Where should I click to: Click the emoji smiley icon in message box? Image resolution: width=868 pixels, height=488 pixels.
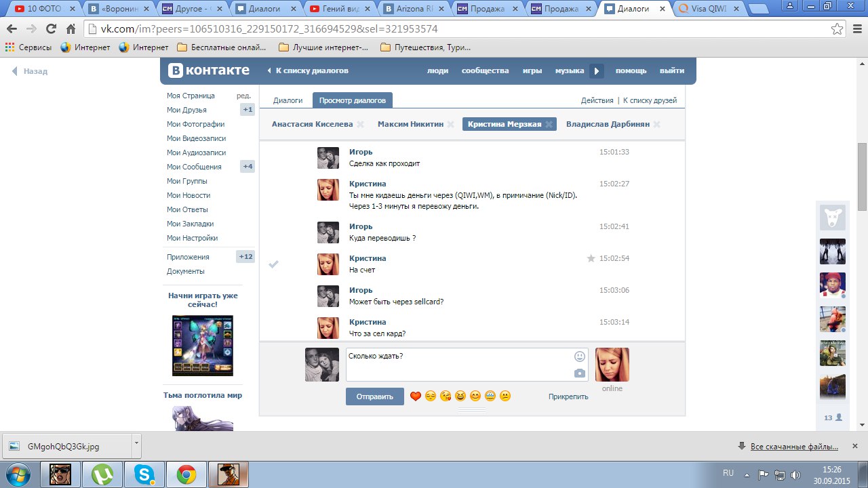point(579,357)
